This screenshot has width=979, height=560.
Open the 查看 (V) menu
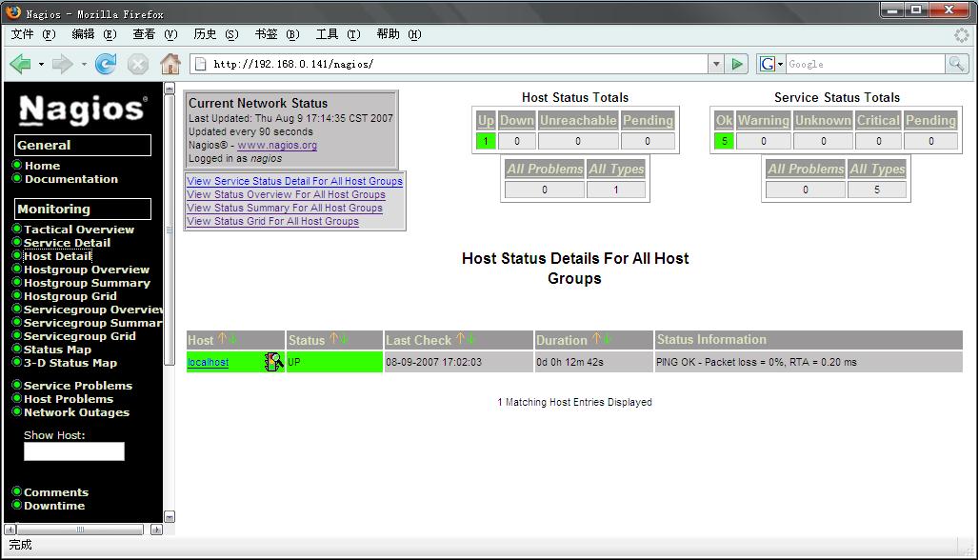(x=155, y=34)
